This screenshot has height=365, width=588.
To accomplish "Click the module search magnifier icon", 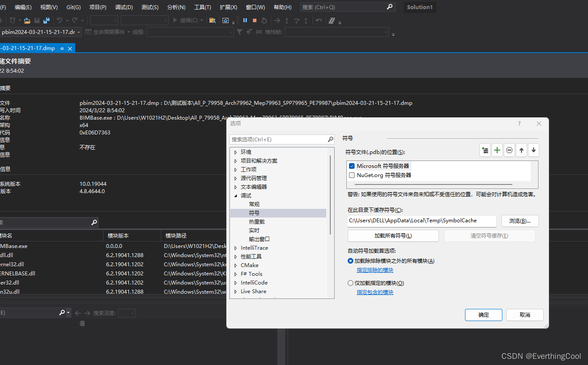I will [94, 222].
